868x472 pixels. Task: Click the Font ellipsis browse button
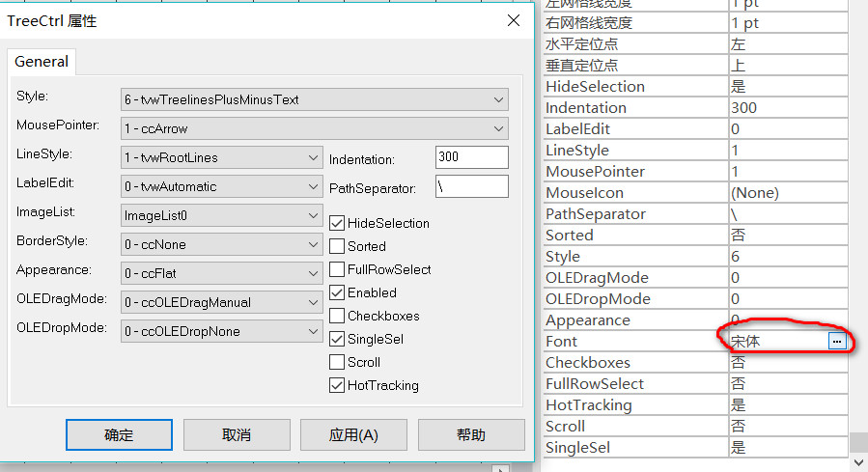(837, 342)
